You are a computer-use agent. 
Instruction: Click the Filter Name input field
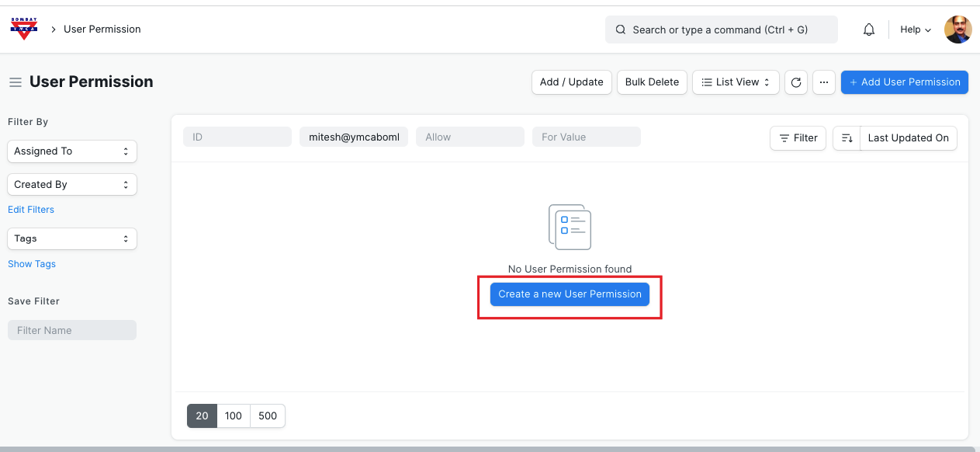point(72,330)
